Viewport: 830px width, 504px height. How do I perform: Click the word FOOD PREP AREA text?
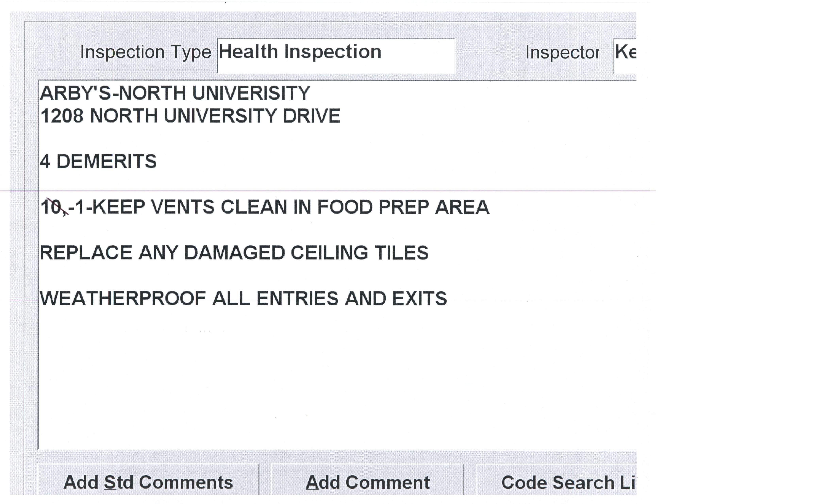point(403,207)
